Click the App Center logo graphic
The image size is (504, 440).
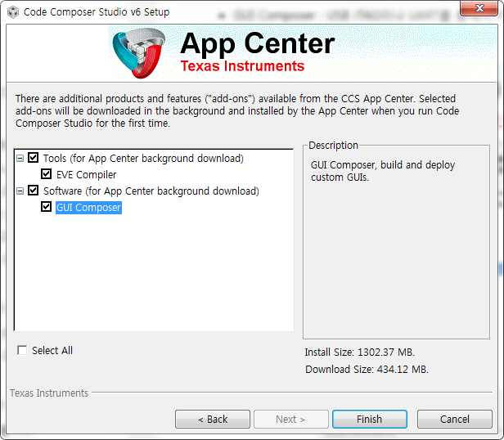click(x=139, y=53)
